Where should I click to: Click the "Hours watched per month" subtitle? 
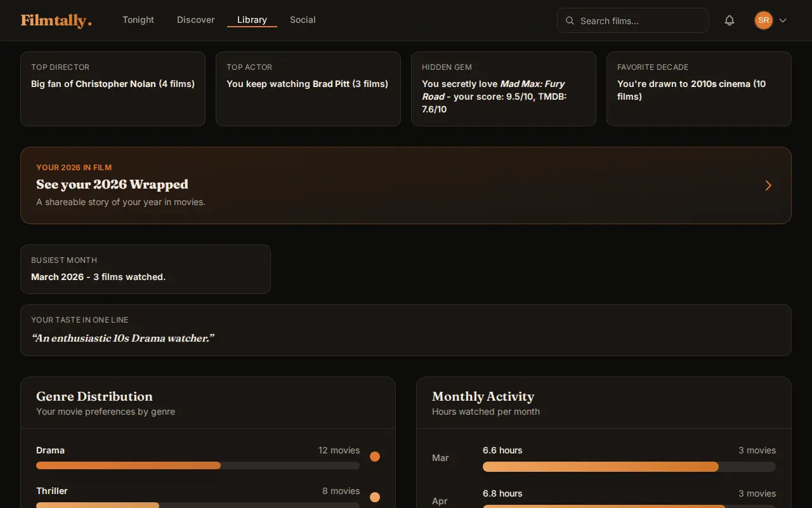[x=486, y=411]
